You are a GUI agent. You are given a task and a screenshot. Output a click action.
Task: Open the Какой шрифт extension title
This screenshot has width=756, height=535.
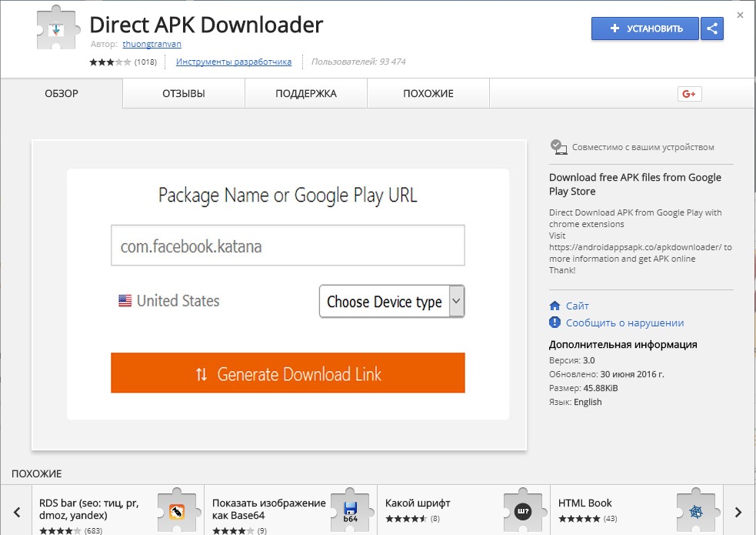[x=418, y=503]
